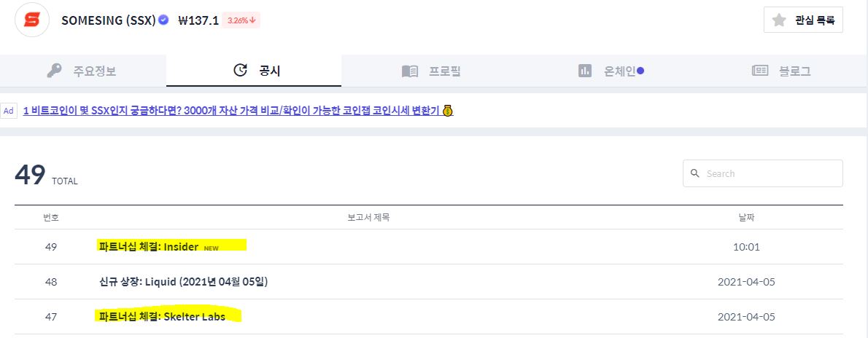Open the 주요정보 tab
The image size is (868, 338).
coord(83,71)
